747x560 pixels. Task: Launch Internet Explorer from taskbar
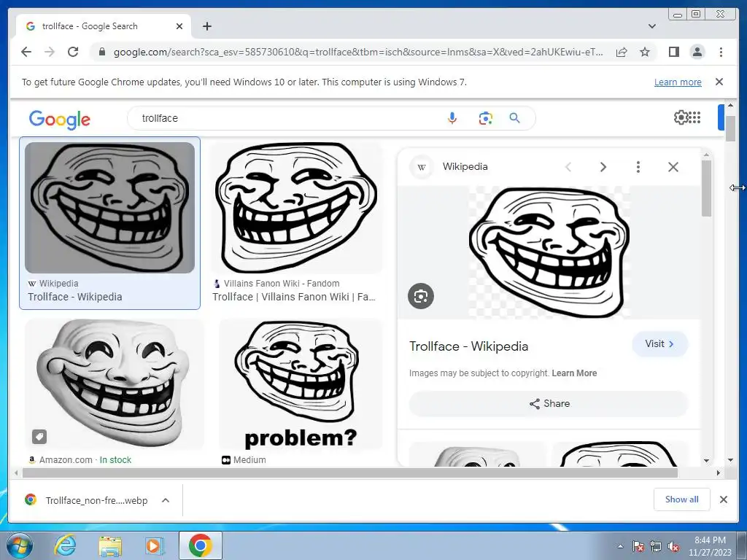[64, 545]
